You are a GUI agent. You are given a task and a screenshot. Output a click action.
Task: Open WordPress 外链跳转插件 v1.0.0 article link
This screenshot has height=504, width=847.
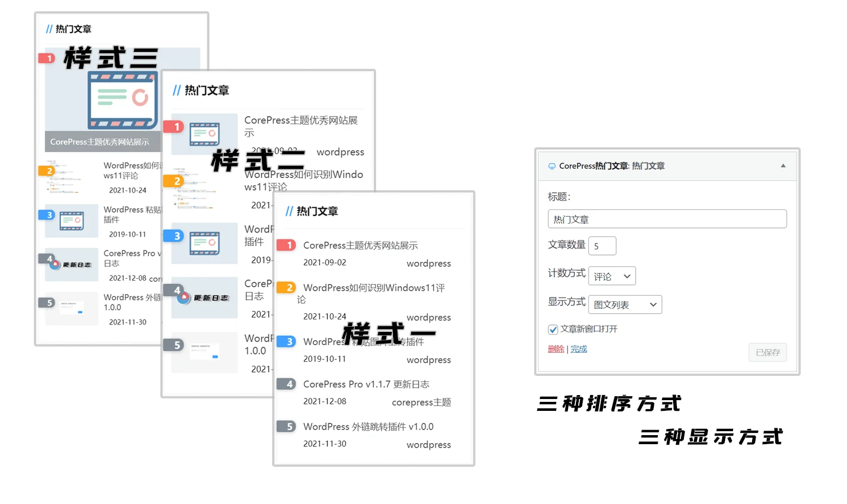368,427
